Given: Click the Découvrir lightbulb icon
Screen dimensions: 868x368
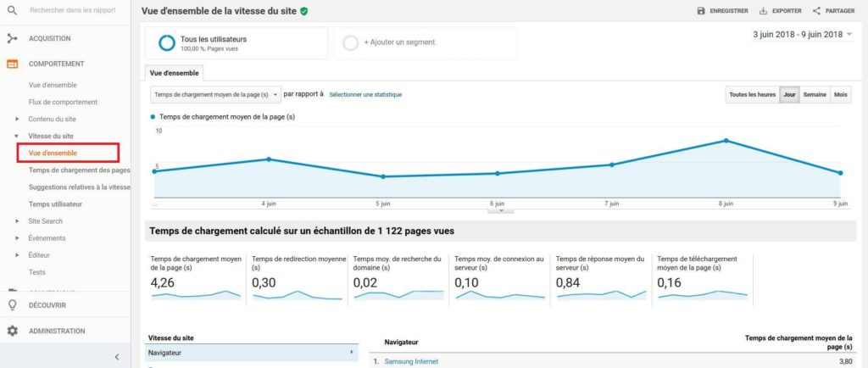Looking at the screenshot, I should click(x=12, y=305).
